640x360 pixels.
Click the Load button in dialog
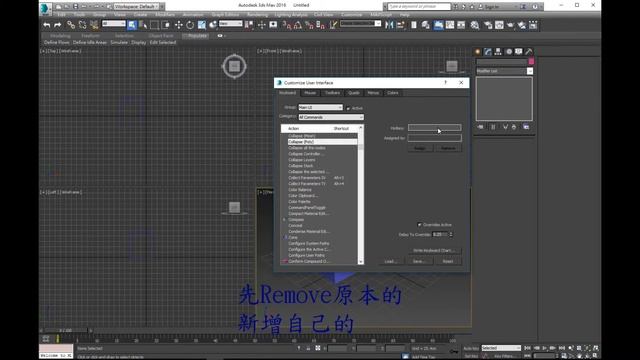point(390,261)
